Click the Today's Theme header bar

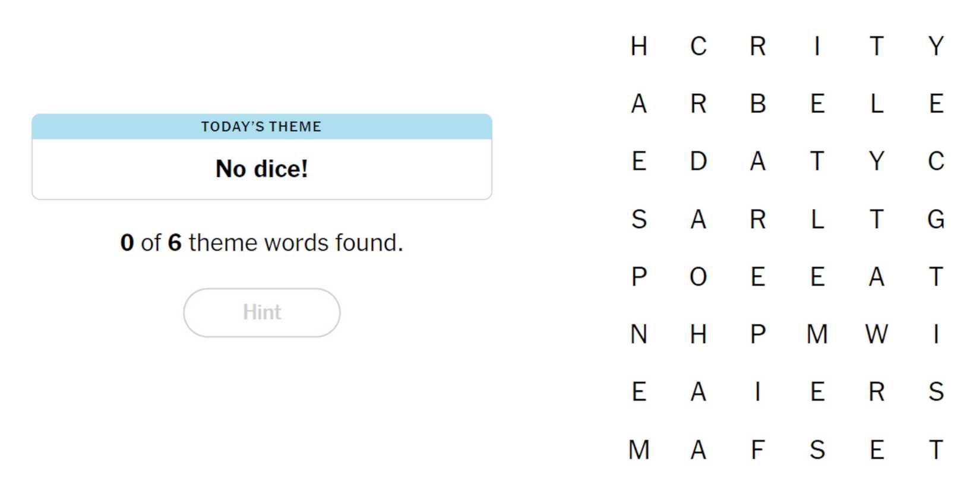point(261,127)
